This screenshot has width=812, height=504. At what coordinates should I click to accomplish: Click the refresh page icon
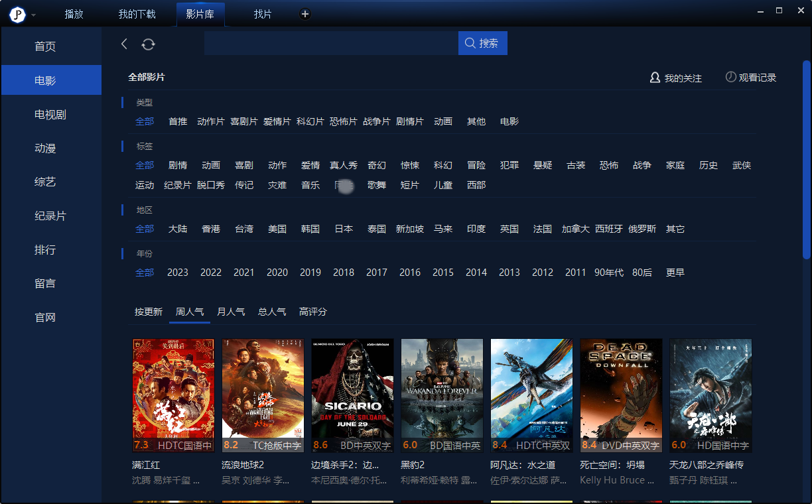[x=149, y=44]
